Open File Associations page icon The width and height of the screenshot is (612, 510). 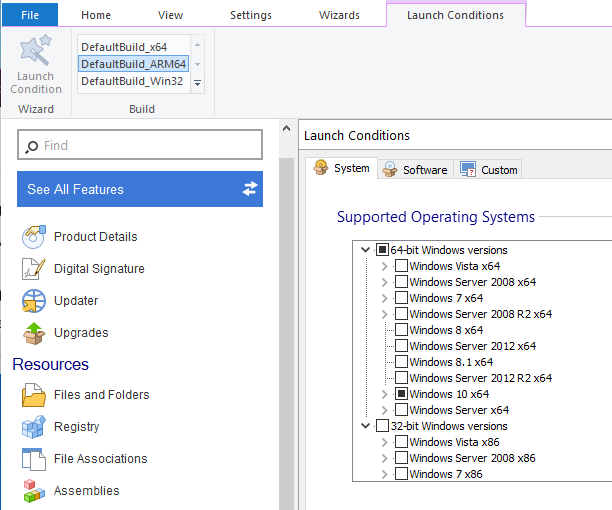[x=34, y=459]
